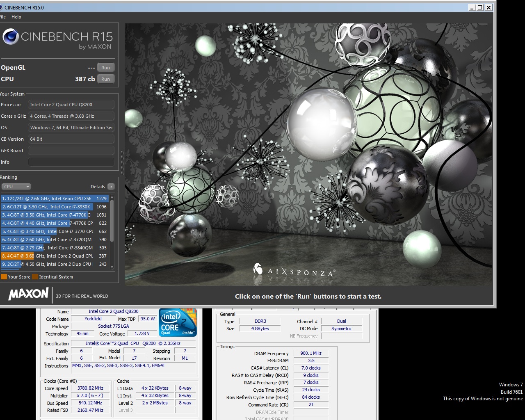Click Technology 45 nm in CPU-Z

82,333
